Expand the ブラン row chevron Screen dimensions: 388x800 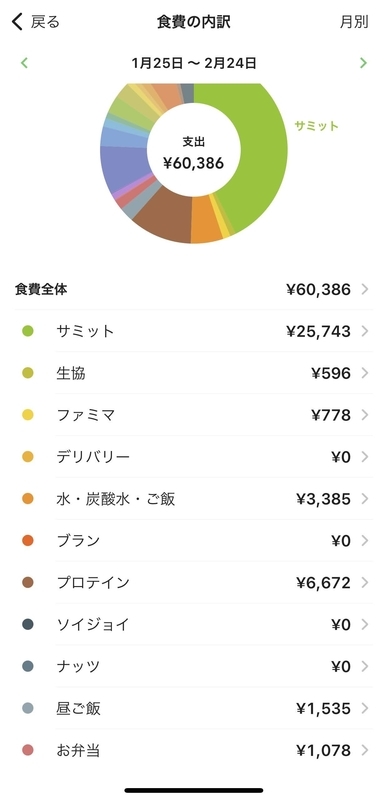click(x=365, y=541)
